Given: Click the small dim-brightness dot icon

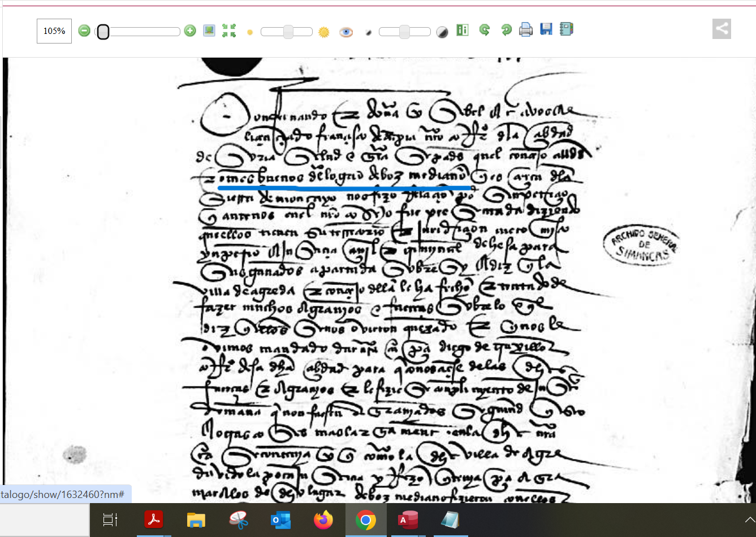Looking at the screenshot, I should click(250, 32).
